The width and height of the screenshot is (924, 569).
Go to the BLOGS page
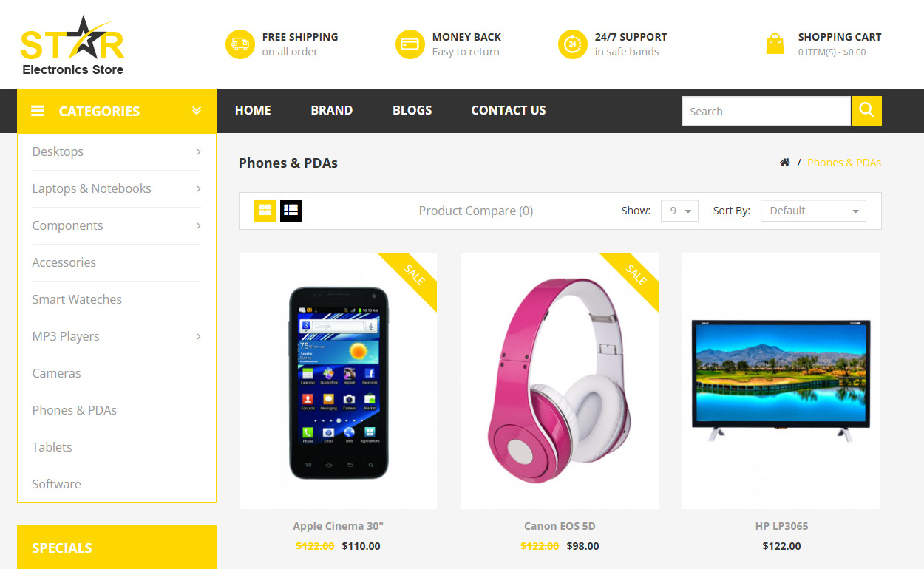pyautogui.click(x=412, y=110)
